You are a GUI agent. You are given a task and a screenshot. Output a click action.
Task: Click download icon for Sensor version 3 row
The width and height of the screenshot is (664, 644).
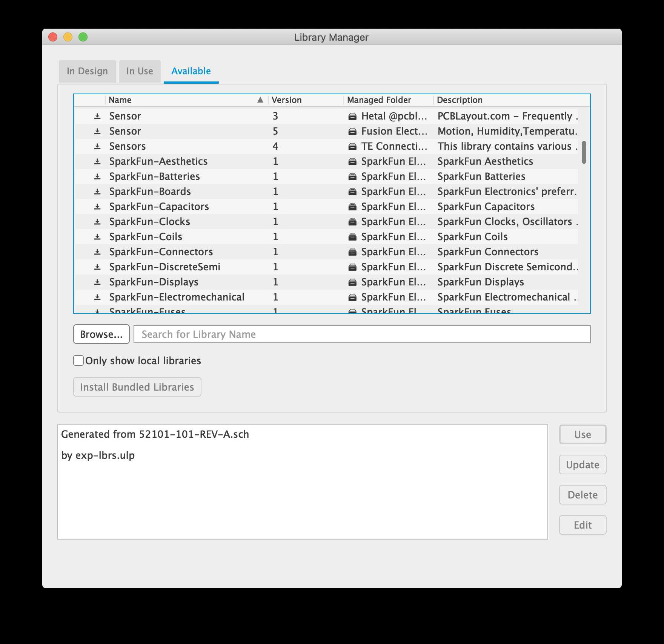97,116
